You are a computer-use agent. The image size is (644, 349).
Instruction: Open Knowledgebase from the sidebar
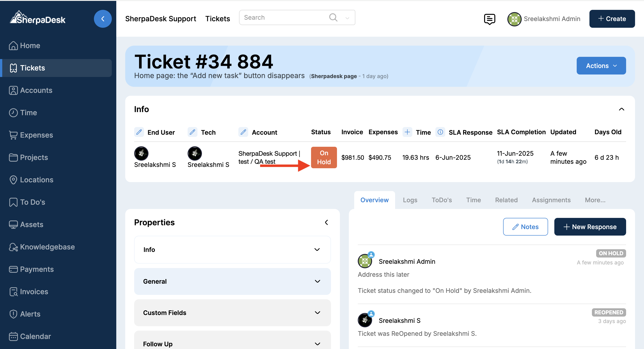click(47, 247)
